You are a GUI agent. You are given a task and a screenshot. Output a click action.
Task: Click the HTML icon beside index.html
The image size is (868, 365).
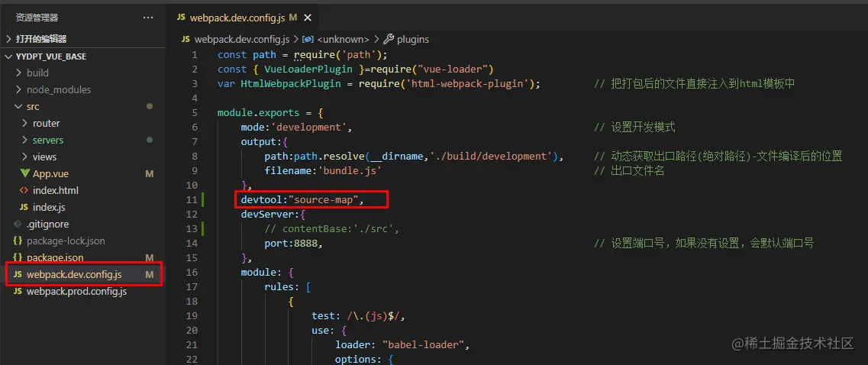click(24, 190)
